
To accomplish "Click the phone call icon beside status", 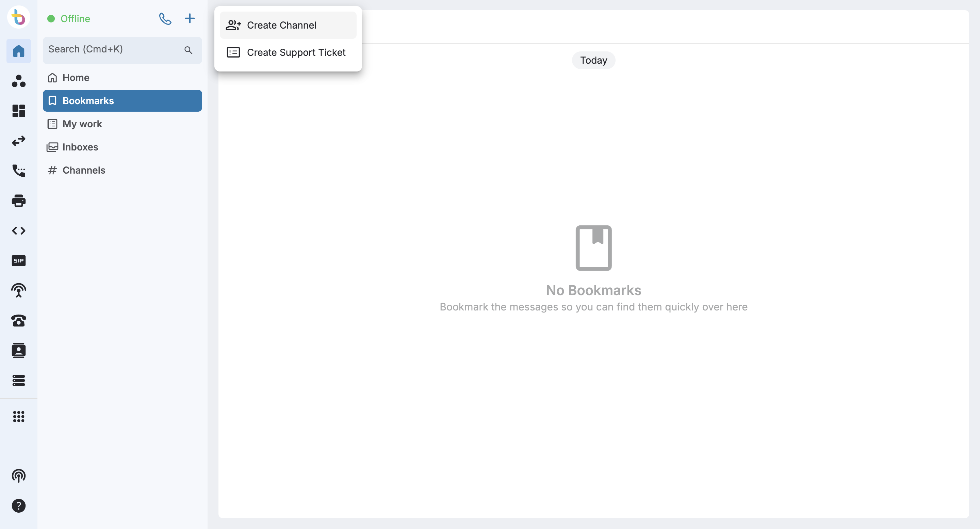I will point(165,19).
